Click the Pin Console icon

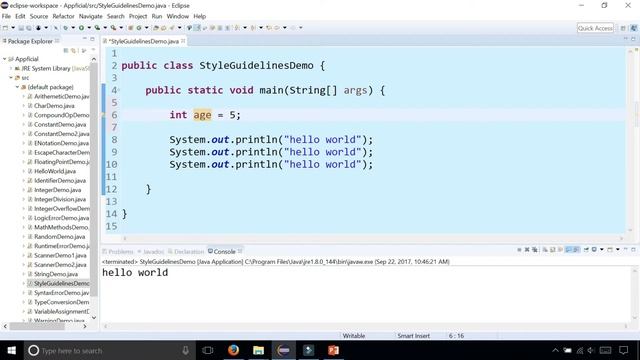click(x=586, y=250)
